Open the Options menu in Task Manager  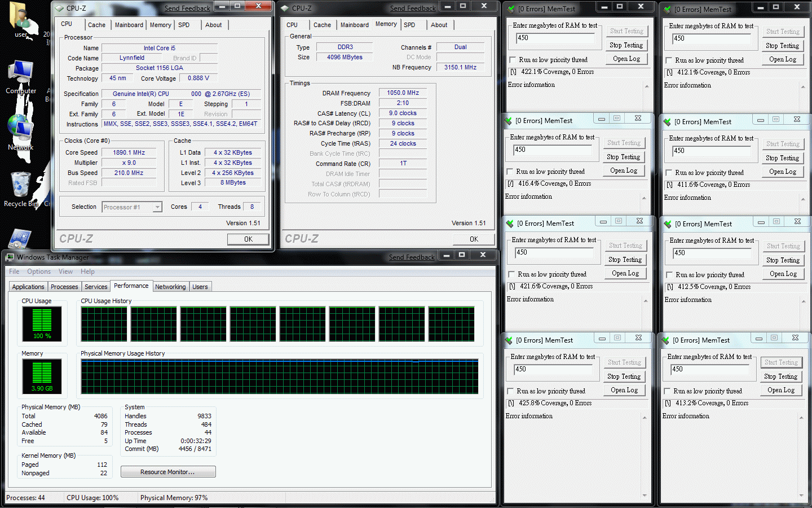pyautogui.click(x=39, y=271)
